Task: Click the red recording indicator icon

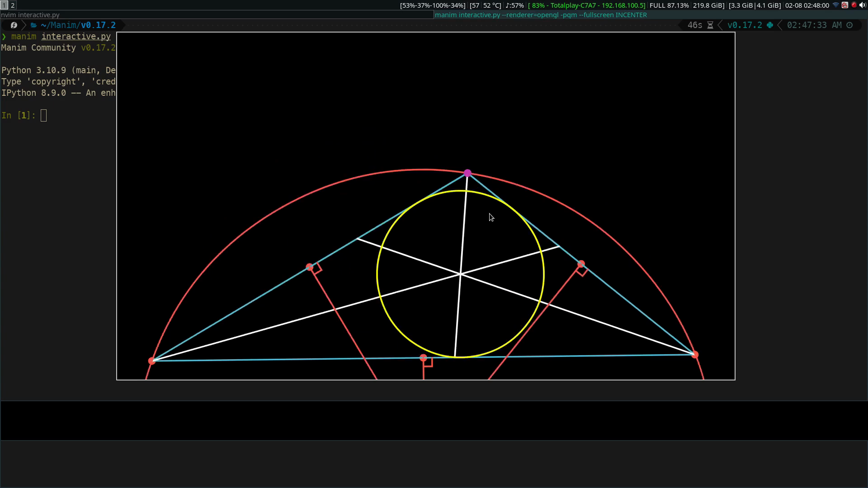Action: pyautogui.click(x=854, y=5)
